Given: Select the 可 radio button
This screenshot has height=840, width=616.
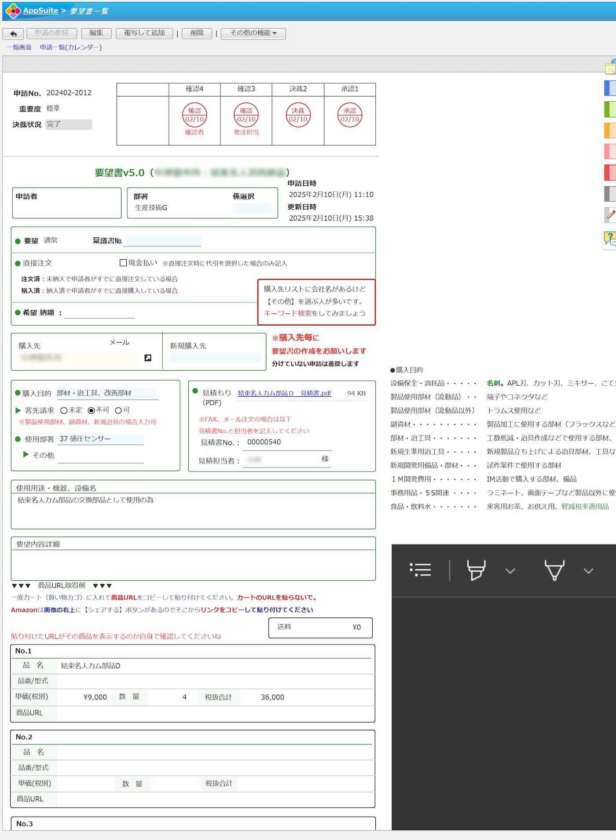Looking at the screenshot, I should point(118,410).
